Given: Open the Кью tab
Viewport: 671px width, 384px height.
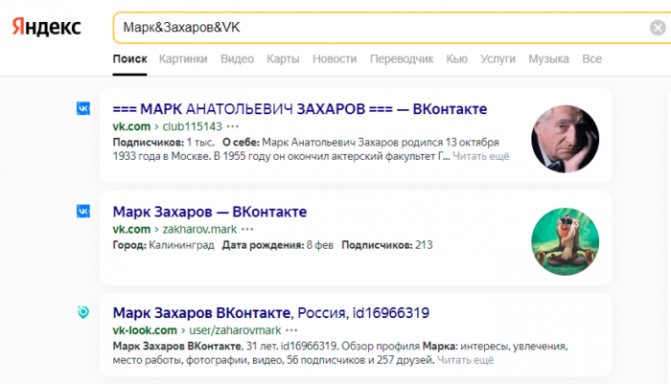Looking at the screenshot, I should coord(457,59).
